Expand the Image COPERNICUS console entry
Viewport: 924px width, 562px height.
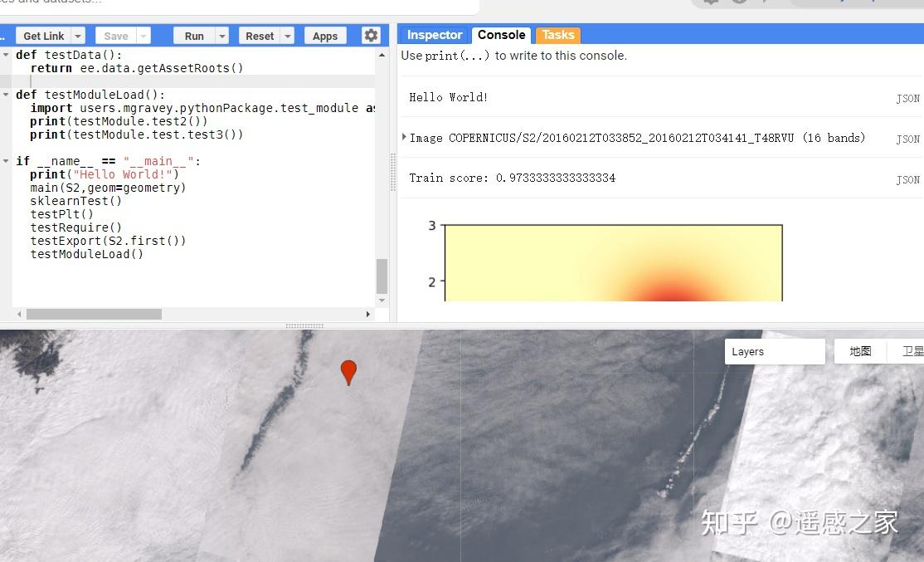click(404, 138)
